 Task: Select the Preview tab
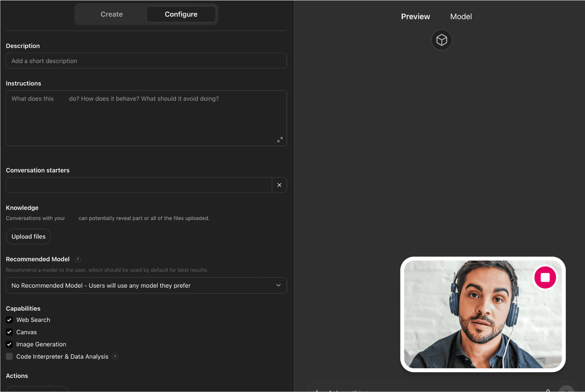click(415, 16)
